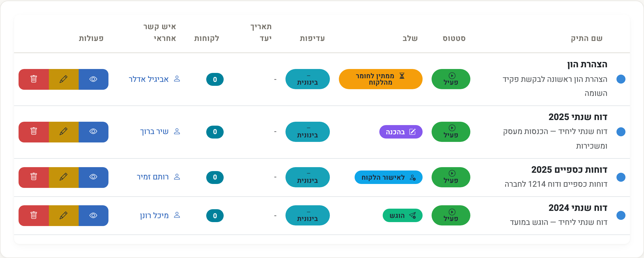The height and width of the screenshot is (258, 644).
Task: Open contact מיכל רונן
Action: (160, 215)
